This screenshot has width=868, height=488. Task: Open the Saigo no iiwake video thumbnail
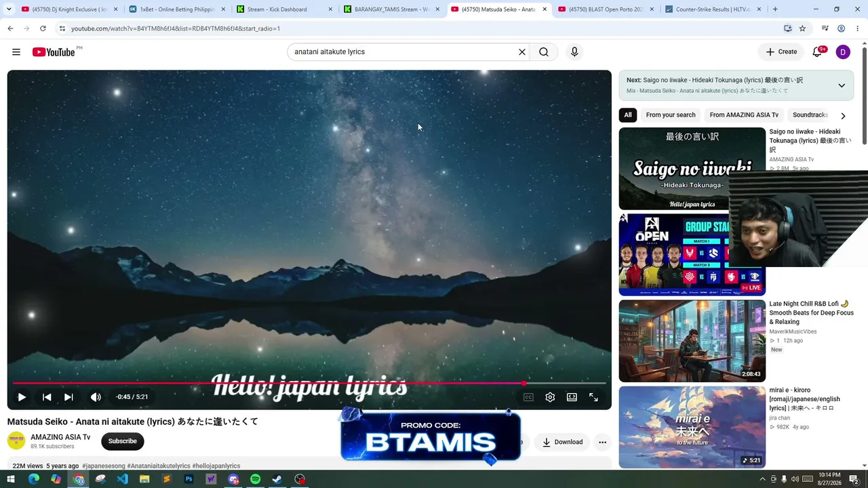(692, 169)
